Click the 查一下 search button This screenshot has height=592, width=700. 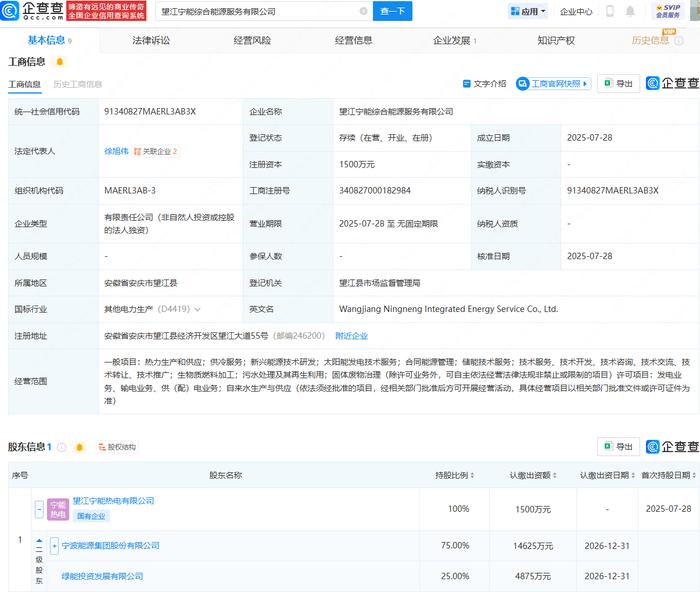point(392,11)
